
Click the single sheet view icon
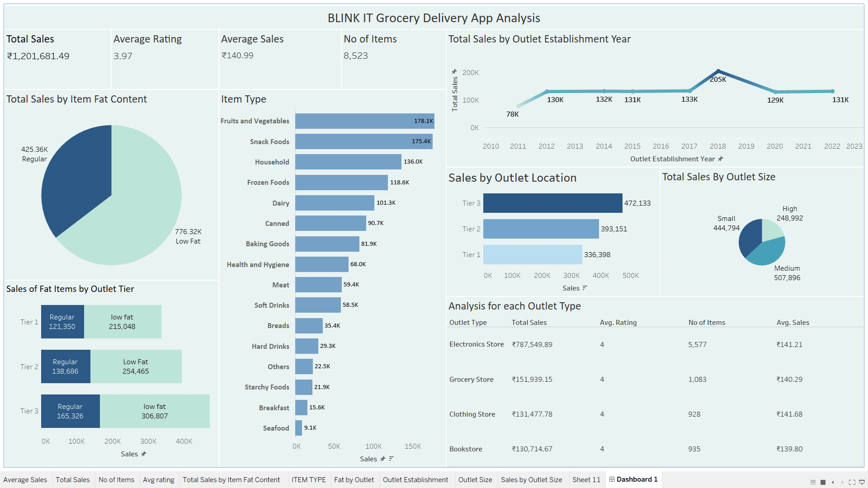click(823, 482)
